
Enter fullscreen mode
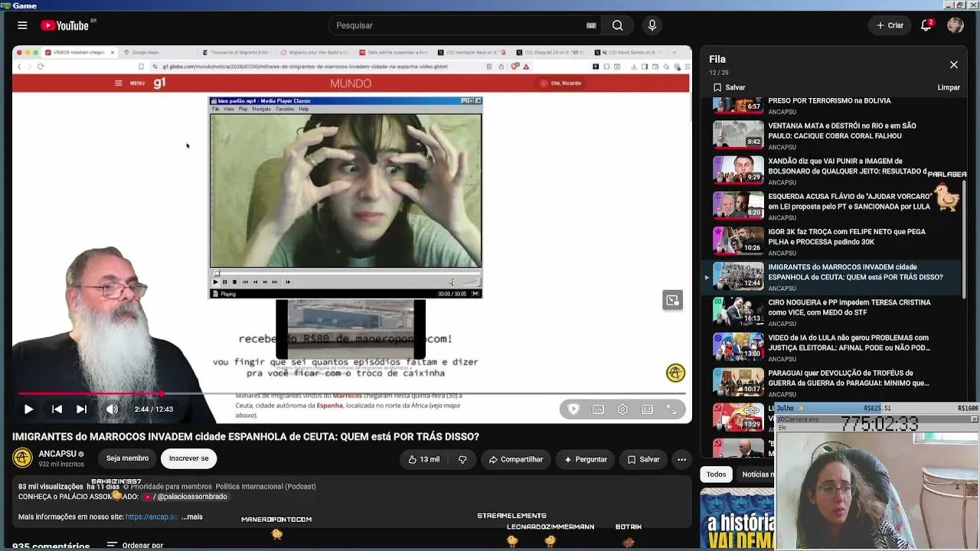point(671,409)
